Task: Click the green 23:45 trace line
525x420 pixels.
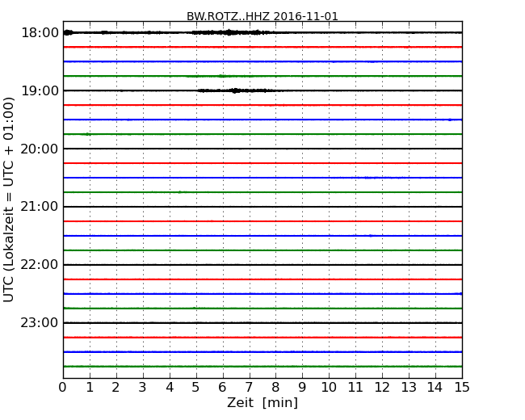Action: point(262,367)
